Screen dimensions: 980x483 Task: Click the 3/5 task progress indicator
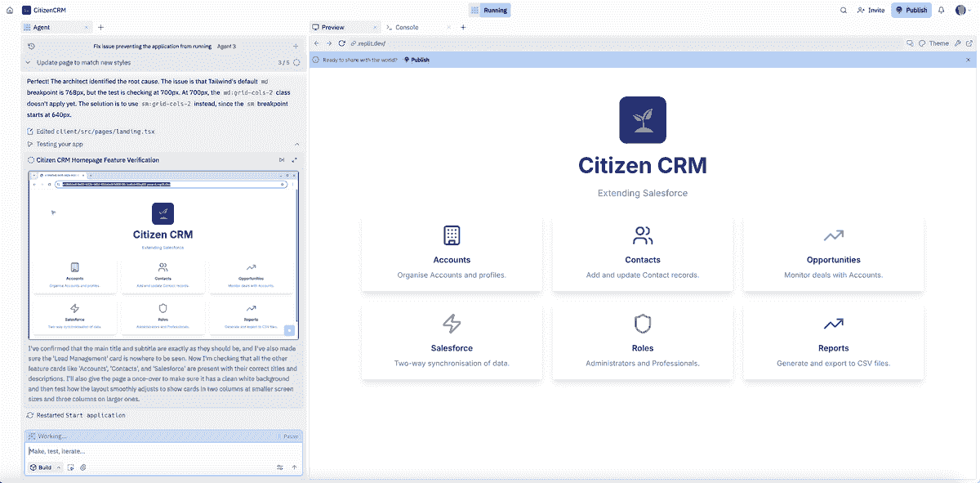289,62
